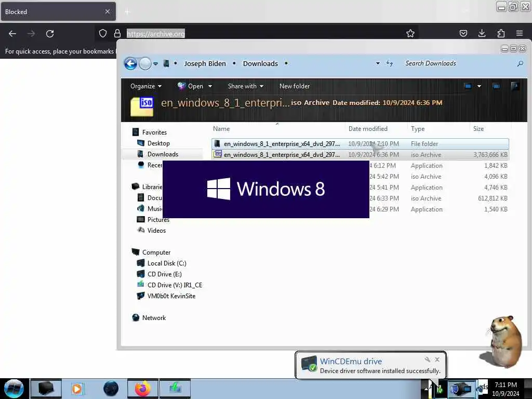Viewport: 532px width, 399px height.
Task: Open Explorer recent locations dropdown arrow
Action: pos(155,64)
